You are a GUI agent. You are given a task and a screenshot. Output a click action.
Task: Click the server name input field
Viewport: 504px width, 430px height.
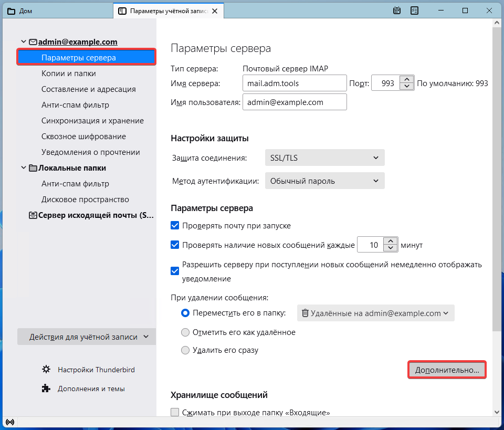(293, 83)
